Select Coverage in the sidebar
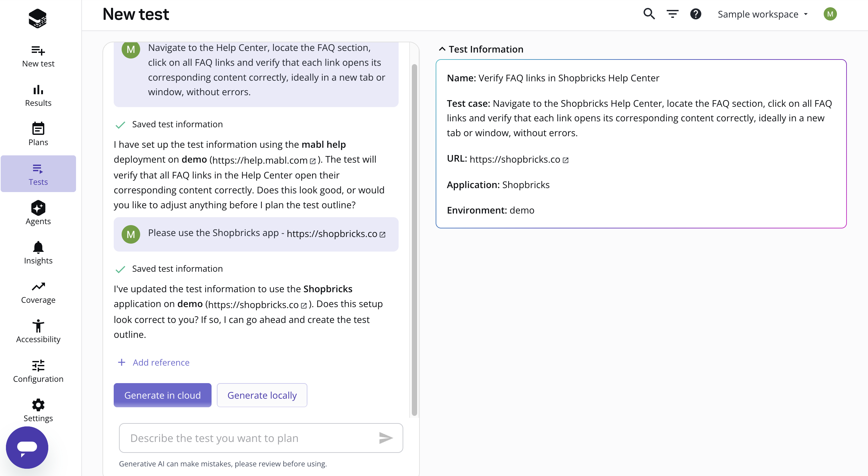 [x=38, y=293]
